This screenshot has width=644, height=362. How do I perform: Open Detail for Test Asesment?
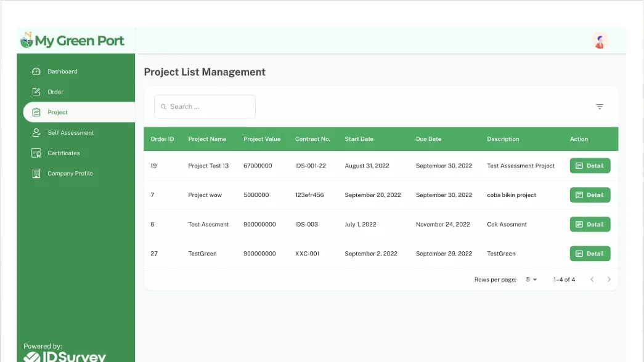590,225
